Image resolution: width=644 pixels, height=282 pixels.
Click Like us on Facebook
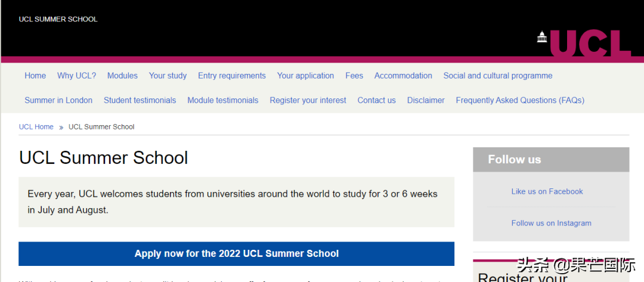(547, 191)
